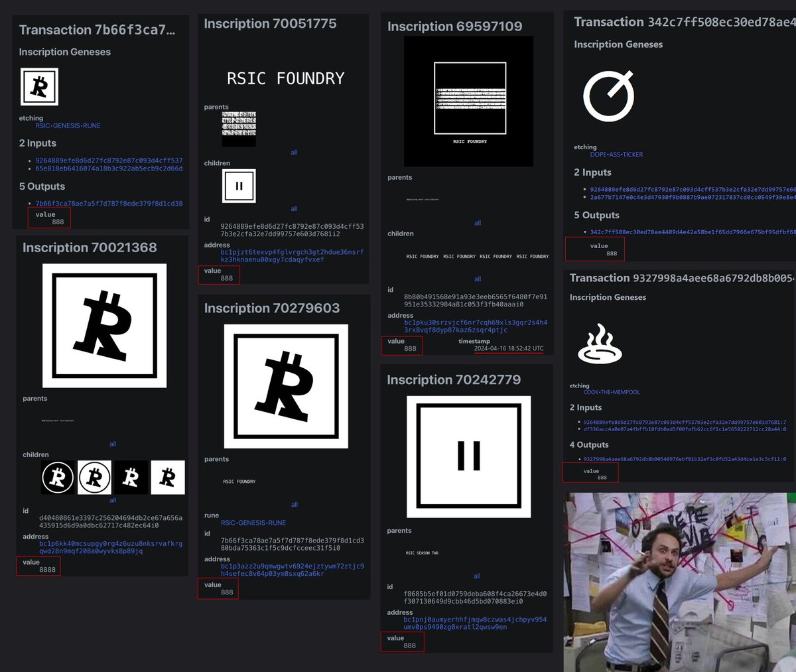Open the large R image of Inscription 70279603

286,386
